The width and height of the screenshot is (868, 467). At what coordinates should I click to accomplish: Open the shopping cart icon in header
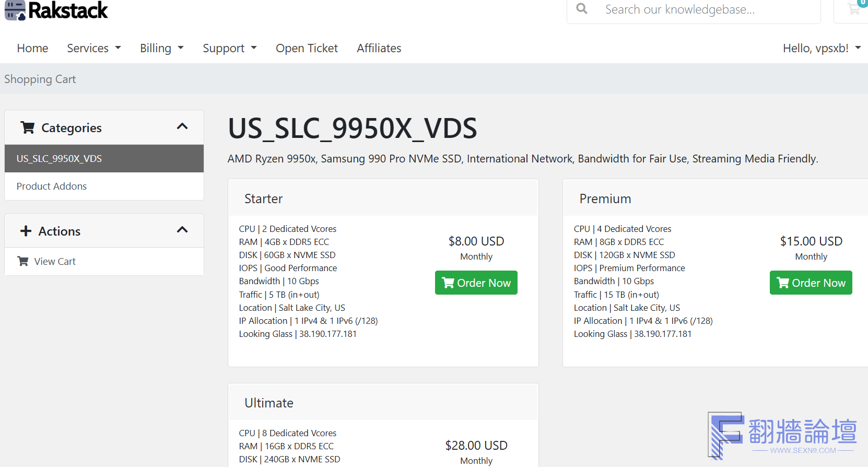pos(854,9)
